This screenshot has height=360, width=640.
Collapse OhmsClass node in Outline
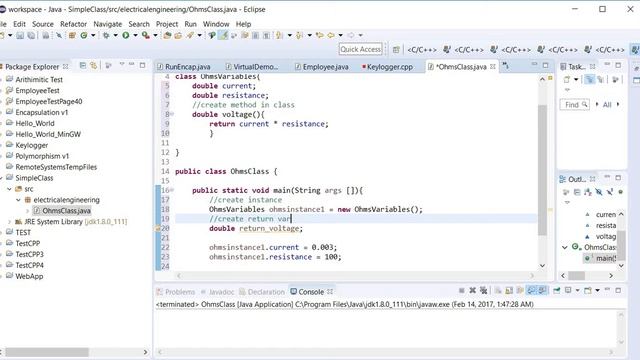565,247
